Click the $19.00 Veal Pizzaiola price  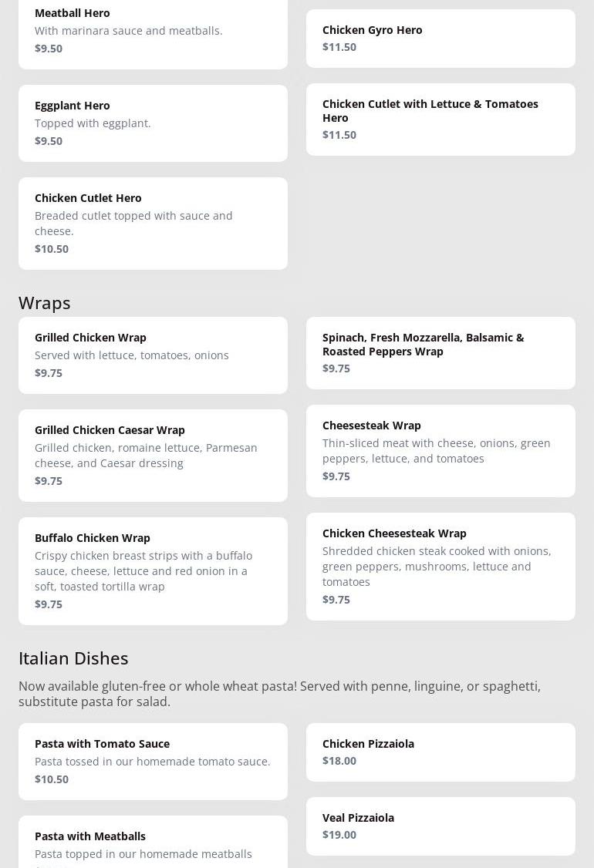(339, 835)
